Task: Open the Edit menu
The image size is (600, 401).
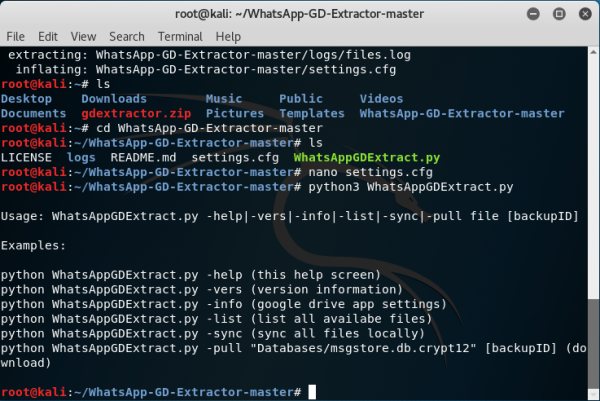Action: pos(48,37)
